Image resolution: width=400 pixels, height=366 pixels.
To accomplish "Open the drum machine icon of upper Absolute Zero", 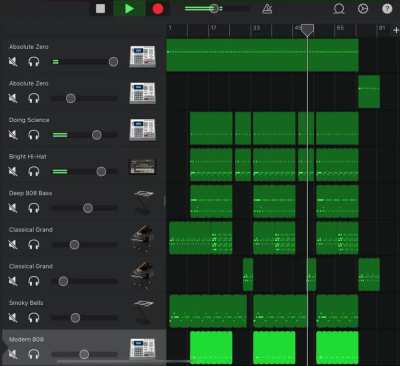I will coord(142,56).
